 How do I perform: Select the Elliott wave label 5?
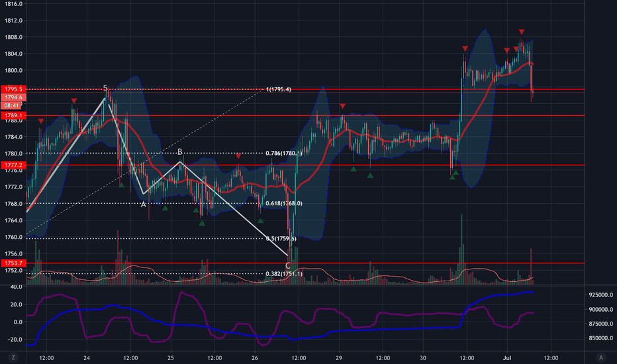pyautogui.click(x=105, y=88)
